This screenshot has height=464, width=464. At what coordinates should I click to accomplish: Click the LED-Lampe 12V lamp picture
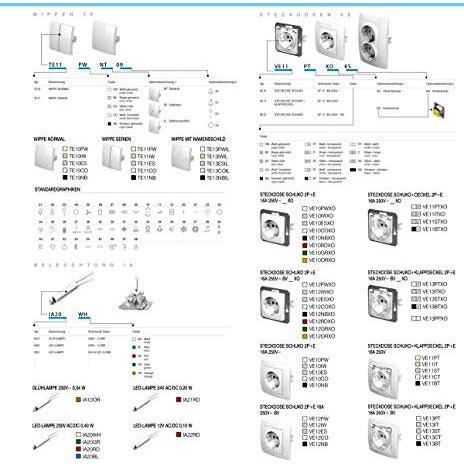[x=147, y=440]
